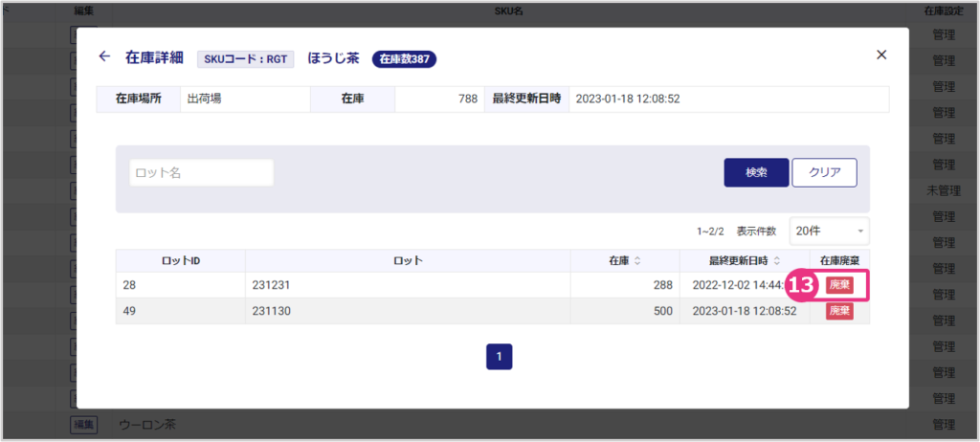Click the 在庫数387 badge

click(403, 58)
